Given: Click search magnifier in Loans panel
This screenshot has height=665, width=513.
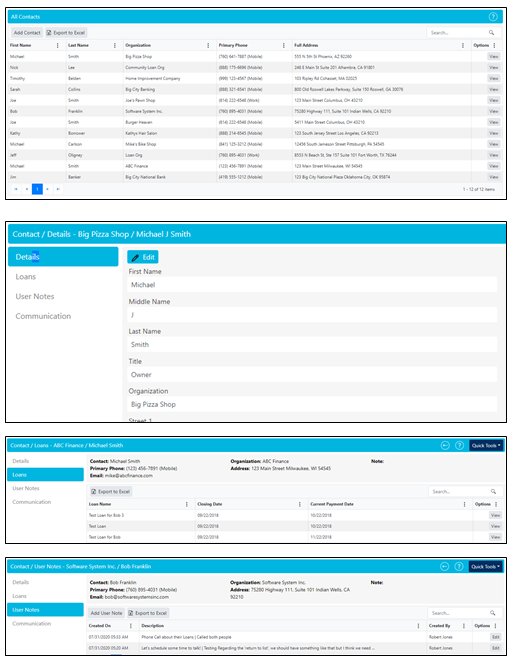Looking at the screenshot, I should [x=493, y=492].
